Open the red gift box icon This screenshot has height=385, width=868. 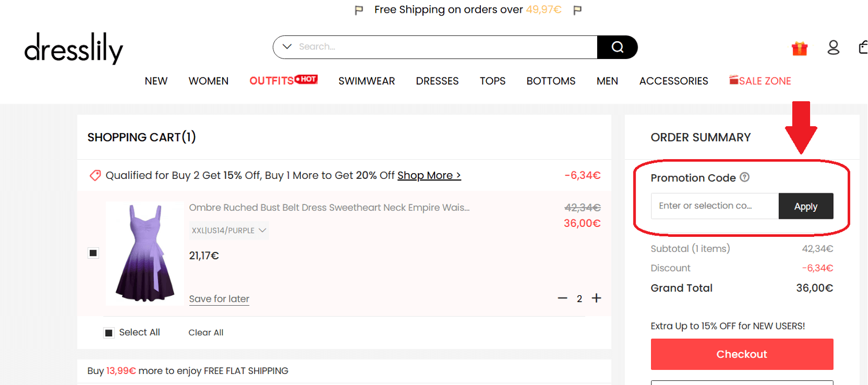pos(800,48)
